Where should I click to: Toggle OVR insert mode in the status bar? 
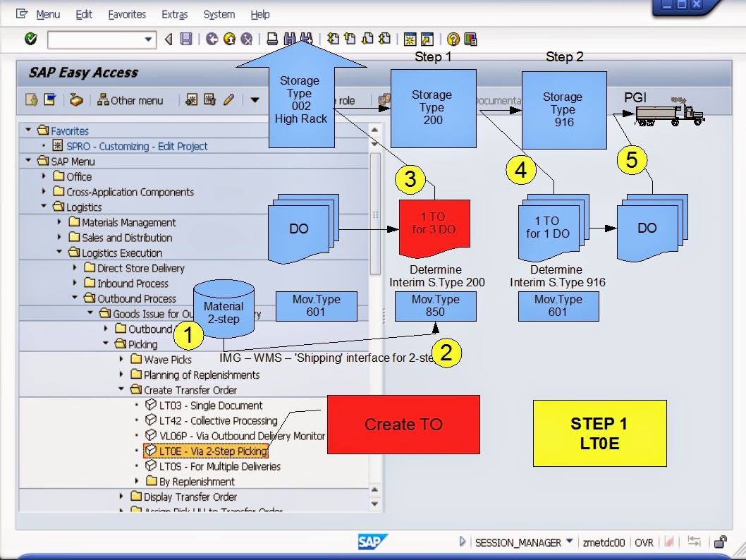644,542
